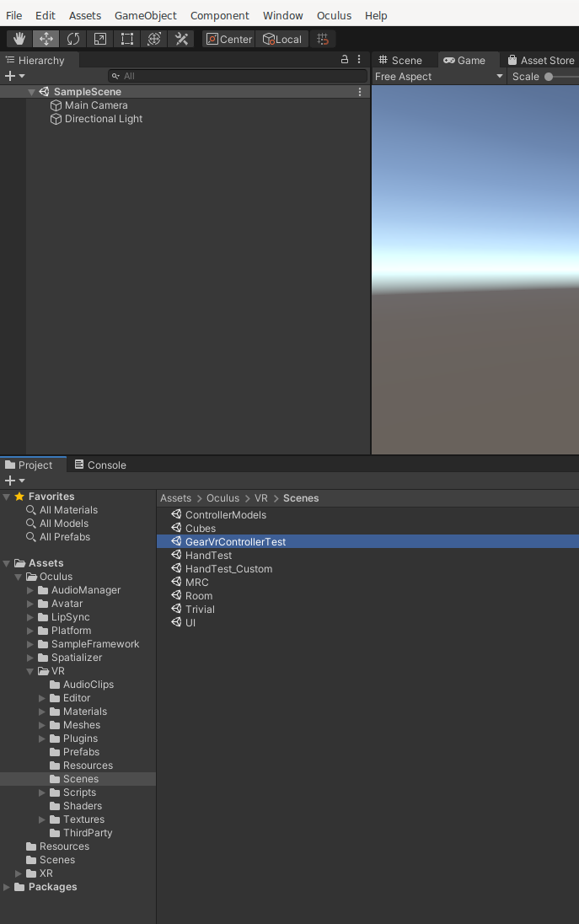Toggle grid snapping icon in toolbar
This screenshot has height=924, width=579.
pyautogui.click(x=323, y=39)
